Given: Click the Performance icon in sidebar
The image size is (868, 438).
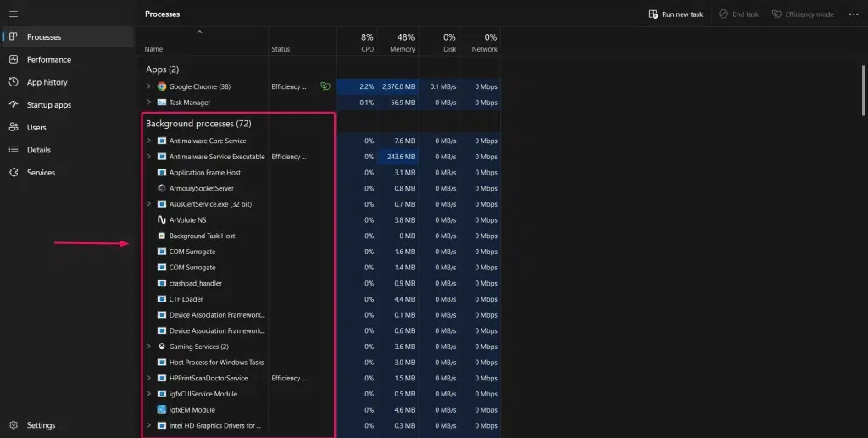Looking at the screenshot, I should pyautogui.click(x=14, y=59).
